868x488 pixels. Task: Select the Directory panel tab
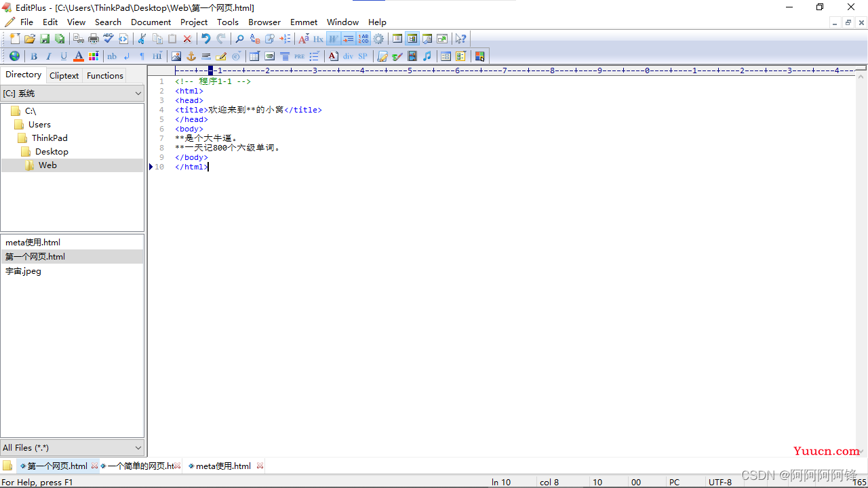[23, 75]
